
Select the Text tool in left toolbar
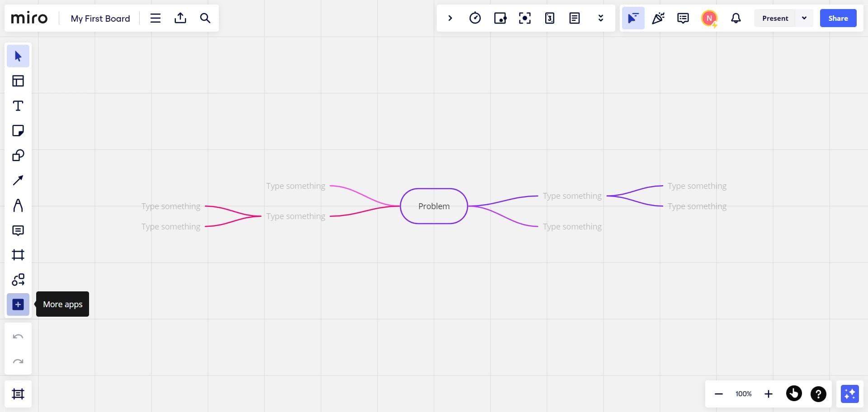[18, 106]
